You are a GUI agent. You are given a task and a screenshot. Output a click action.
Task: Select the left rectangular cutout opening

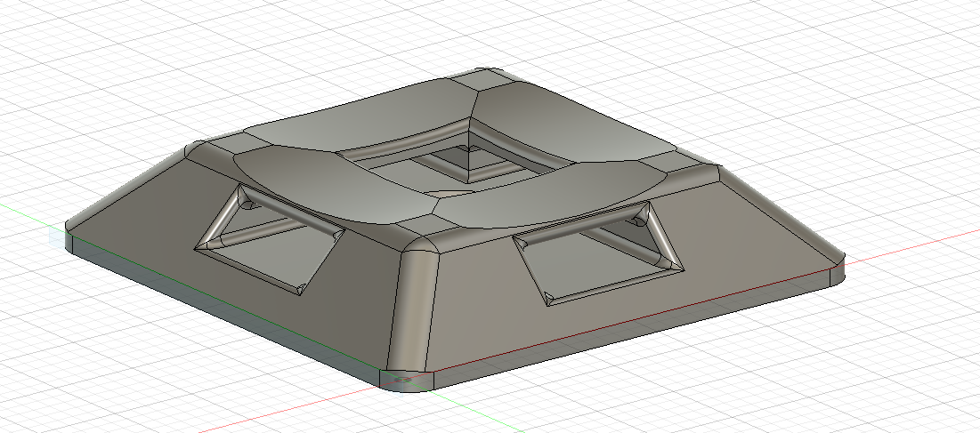tap(269, 239)
